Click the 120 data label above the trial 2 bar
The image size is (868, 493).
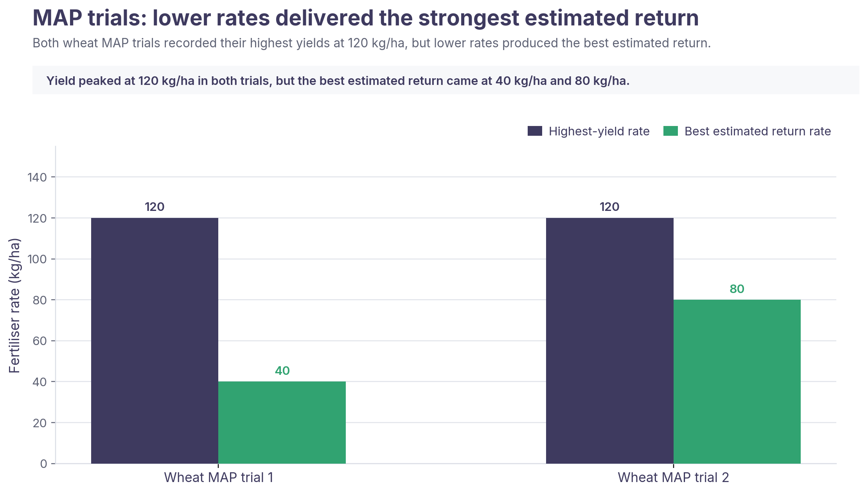[x=609, y=207]
